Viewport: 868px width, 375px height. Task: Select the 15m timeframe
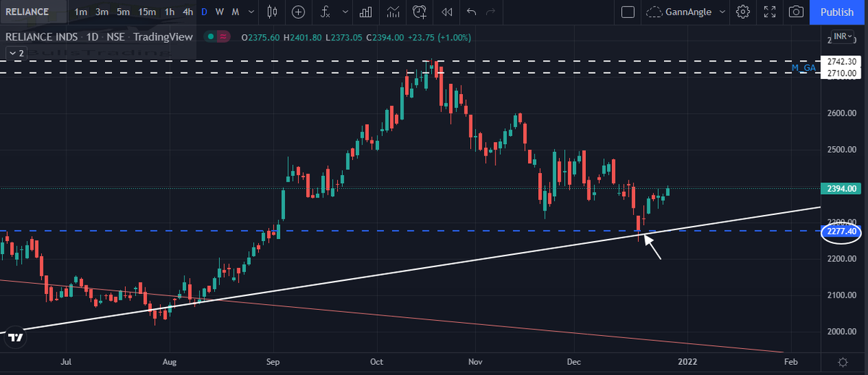[148, 12]
